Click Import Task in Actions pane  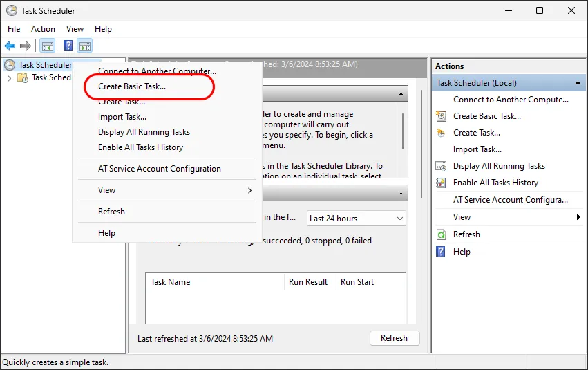[477, 149]
